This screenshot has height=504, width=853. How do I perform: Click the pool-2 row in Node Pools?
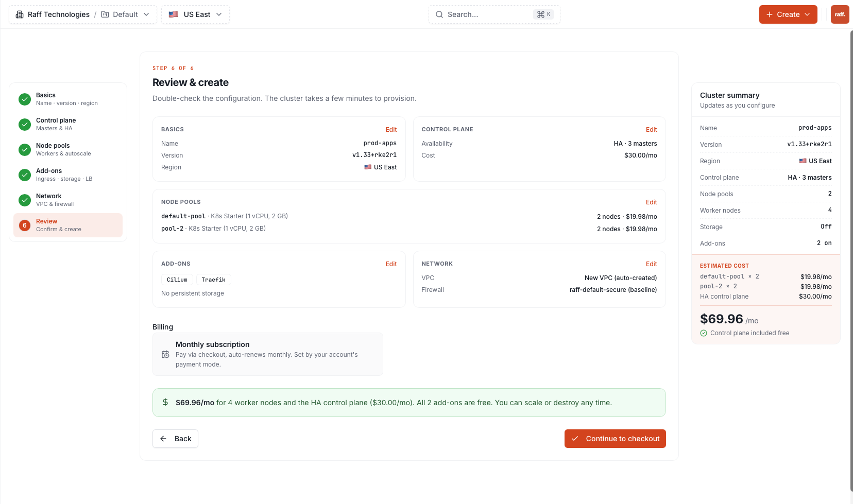(409, 229)
